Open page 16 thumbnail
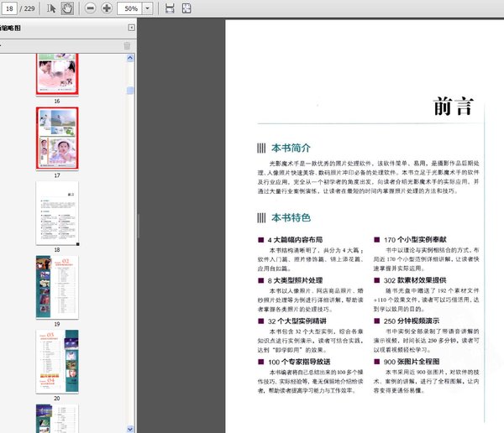 click(x=56, y=75)
